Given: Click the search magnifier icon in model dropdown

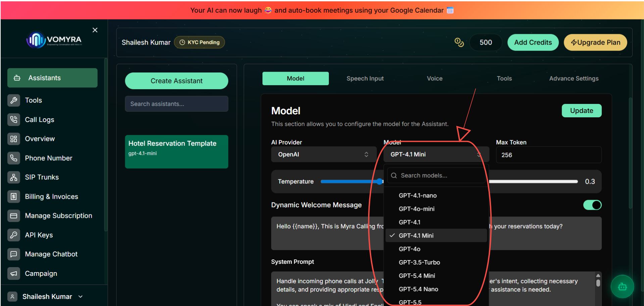Looking at the screenshot, I should click(394, 176).
